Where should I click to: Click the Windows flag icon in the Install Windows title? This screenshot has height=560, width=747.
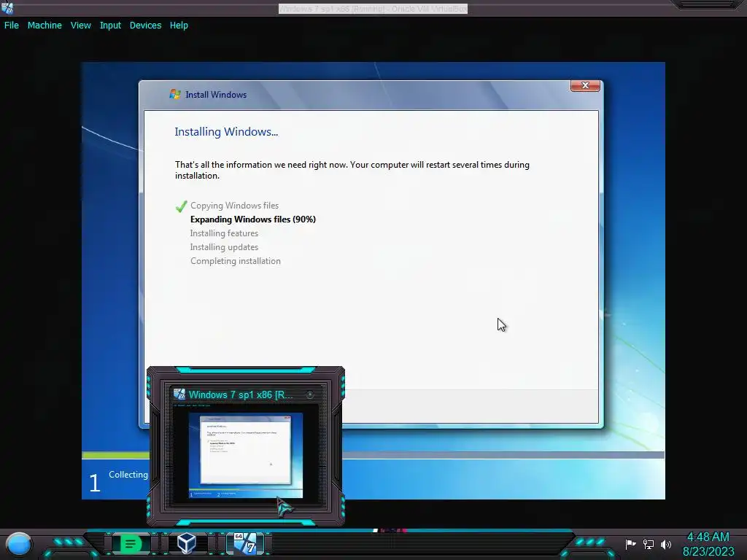[x=175, y=94]
